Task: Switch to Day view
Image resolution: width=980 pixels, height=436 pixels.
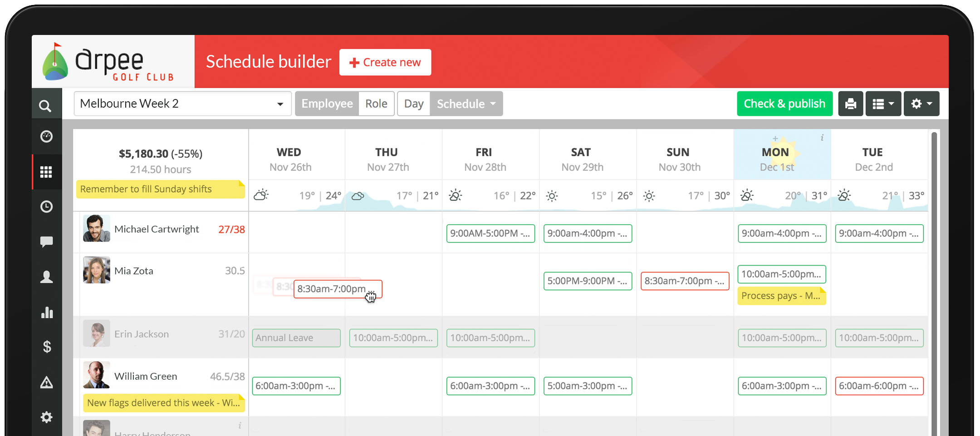Action: (414, 104)
